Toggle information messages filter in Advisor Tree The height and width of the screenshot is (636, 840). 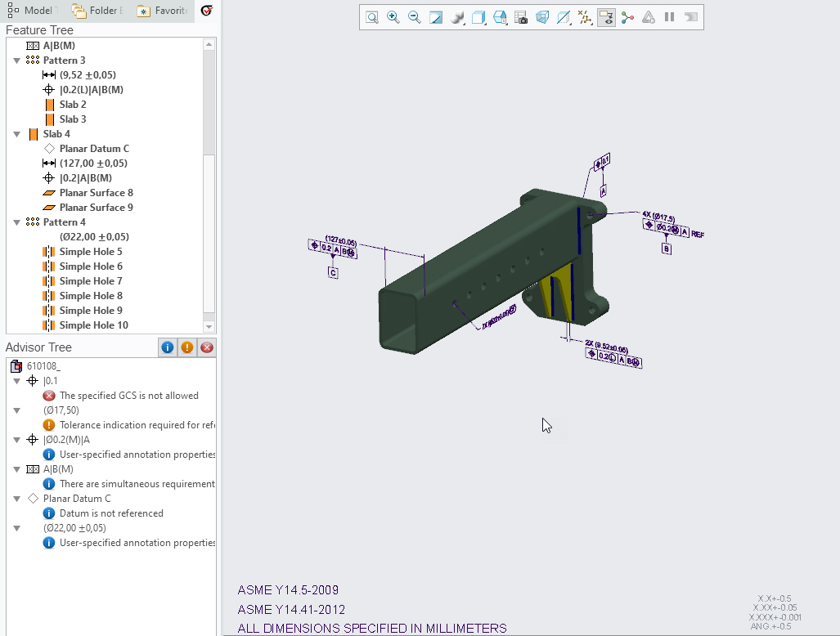coord(168,347)
